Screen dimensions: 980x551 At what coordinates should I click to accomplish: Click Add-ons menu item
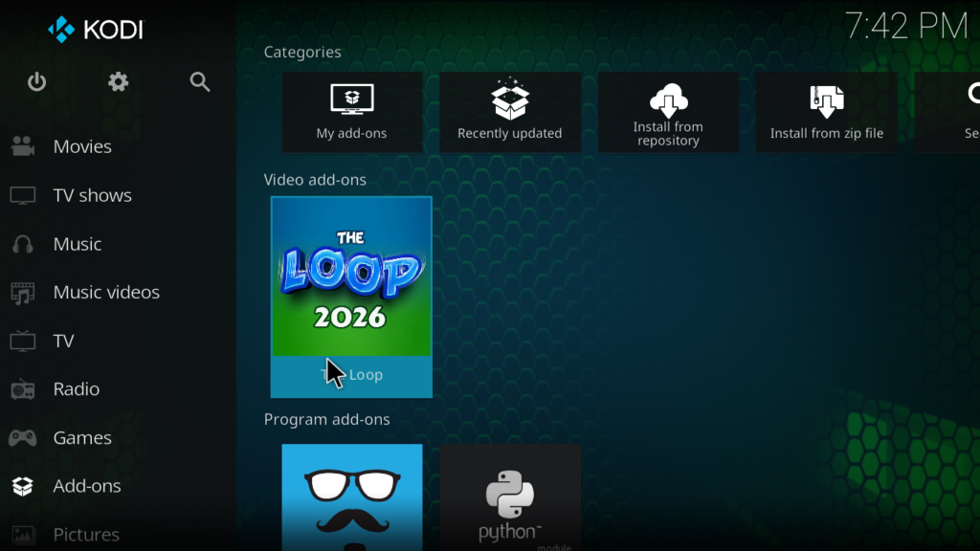click(x=86, y=486)
